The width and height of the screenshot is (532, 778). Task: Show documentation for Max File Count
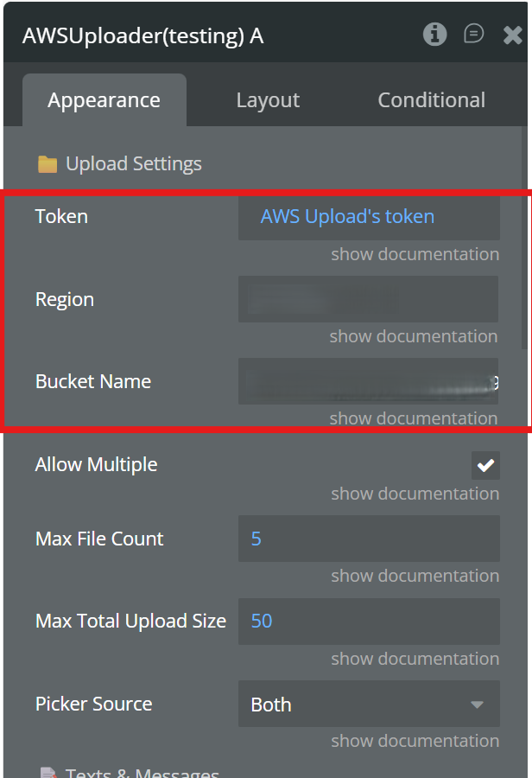[415, 576]
